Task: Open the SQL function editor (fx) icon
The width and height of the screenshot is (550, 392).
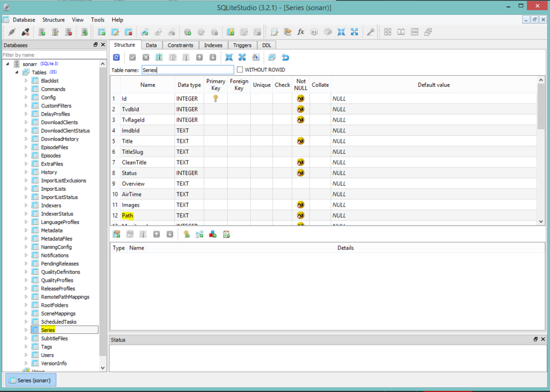Action: point(301,32)
